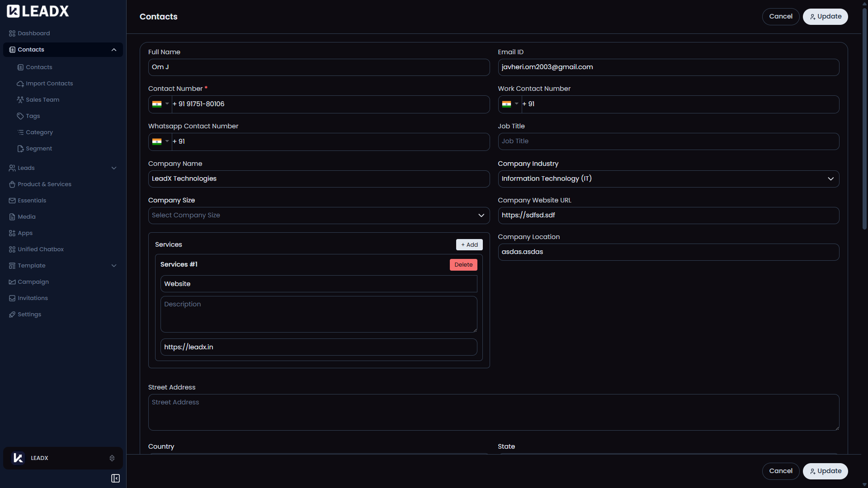The height and width of the screenshot is (488, 868).
Task: Open the Unified Chatbox section
Action: pos(41,249)
